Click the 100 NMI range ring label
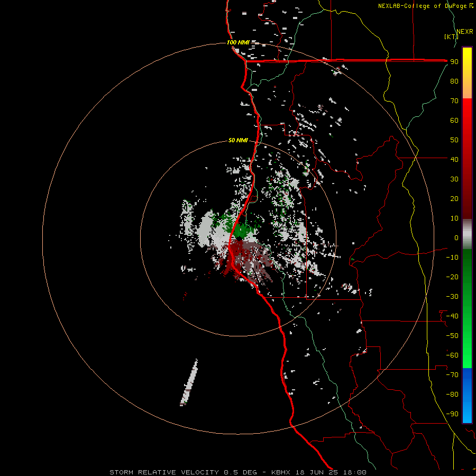Image resolution: width=476 pixels, height=476 pixels. 238,42
